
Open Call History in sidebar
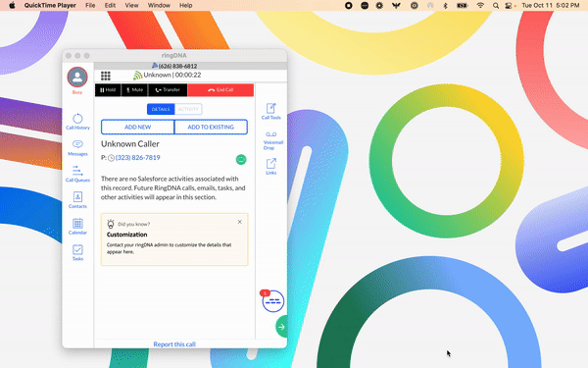click(x=77, y=122)
